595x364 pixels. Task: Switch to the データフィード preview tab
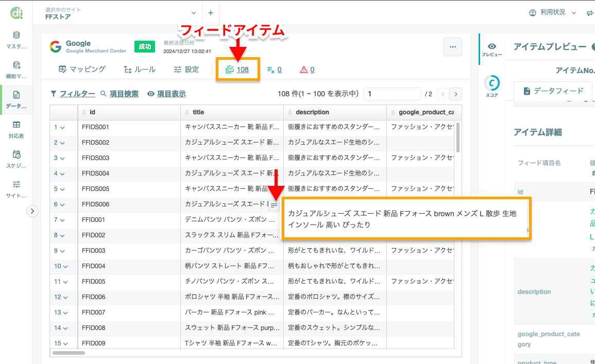pos(553,91)
